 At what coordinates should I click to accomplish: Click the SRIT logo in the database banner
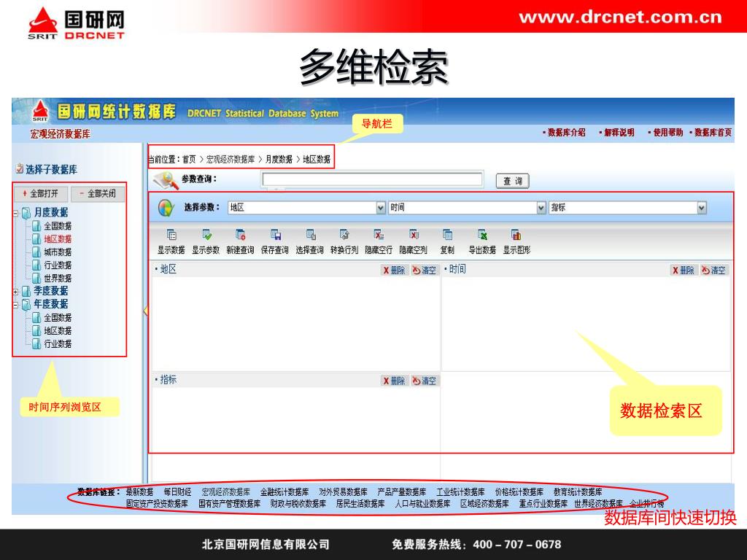[x=41, y=111]
